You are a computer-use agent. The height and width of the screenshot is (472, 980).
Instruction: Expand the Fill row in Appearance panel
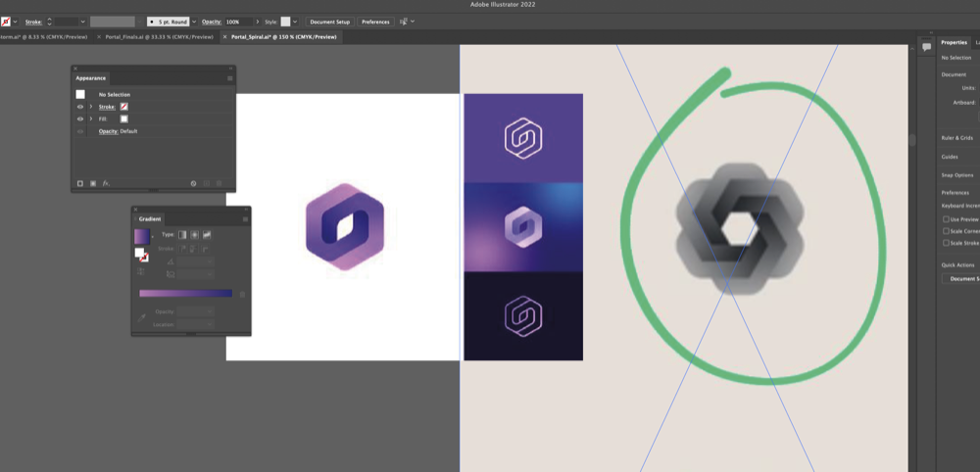[x=91, y=118]
